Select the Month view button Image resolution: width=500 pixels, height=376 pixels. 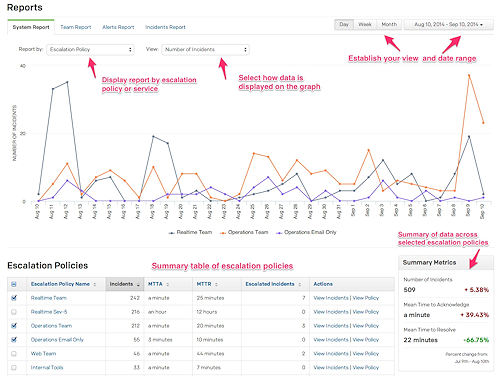click(x=389, y=24)
